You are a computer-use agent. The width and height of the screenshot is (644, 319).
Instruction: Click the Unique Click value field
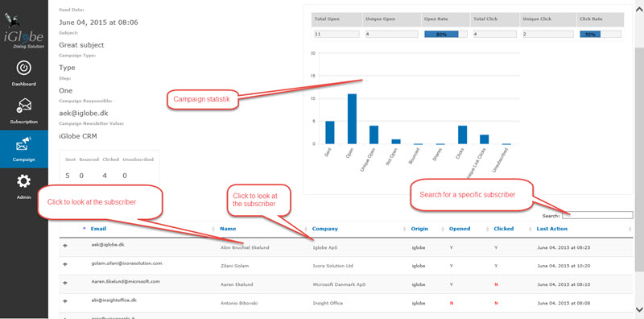[x=547, y=35]
